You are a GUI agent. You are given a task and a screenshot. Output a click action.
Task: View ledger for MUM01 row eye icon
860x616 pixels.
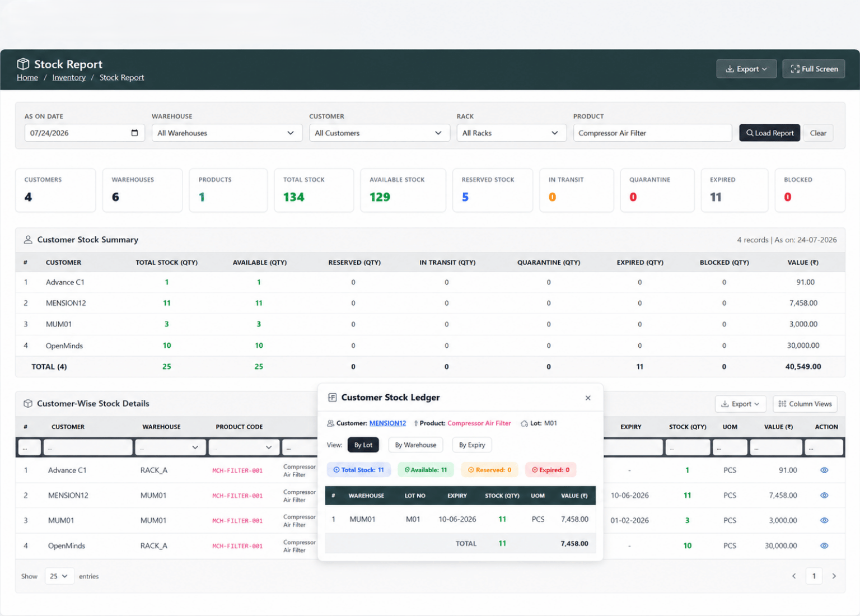coord(824,520)
